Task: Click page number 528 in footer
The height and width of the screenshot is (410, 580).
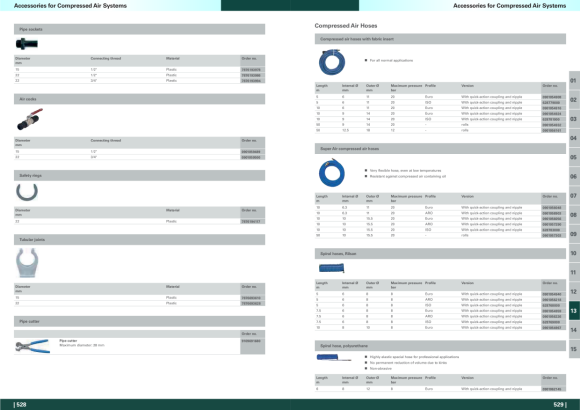Action: click(20, 404)
